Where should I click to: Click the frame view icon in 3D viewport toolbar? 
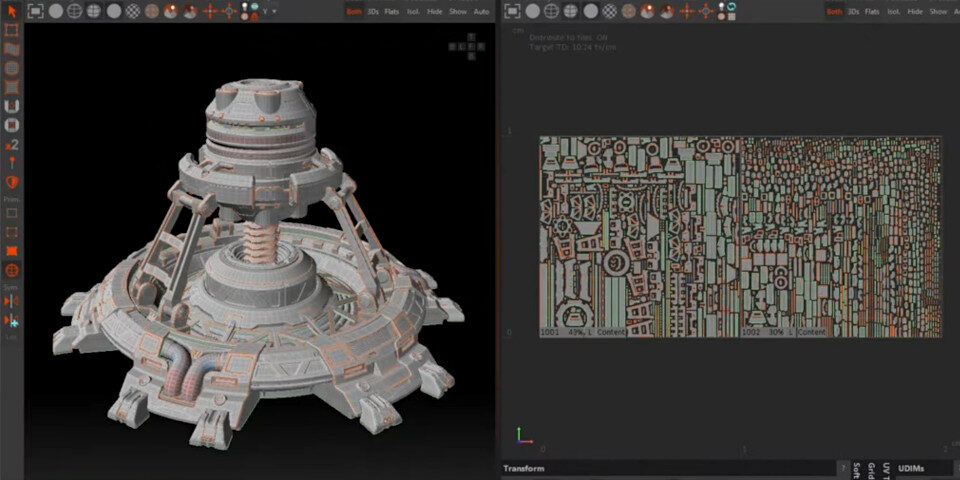(x=35, y=11)
